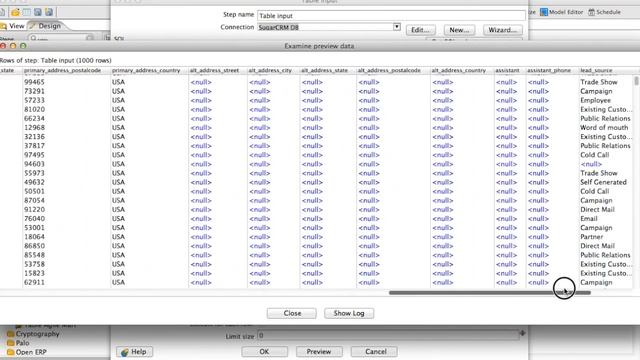640x360 pixels.
Task: Click the explore repository toolbar icon
Action: (x=27, y=12)
